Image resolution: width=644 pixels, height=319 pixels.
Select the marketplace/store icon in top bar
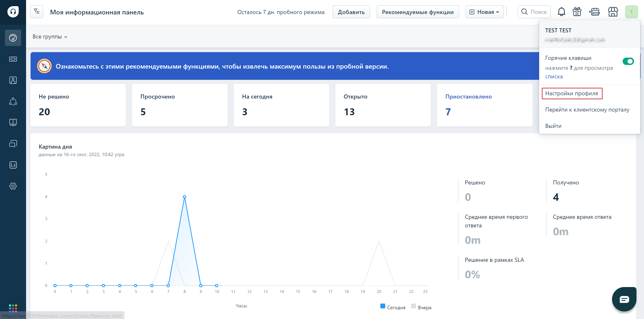point(612,12)
